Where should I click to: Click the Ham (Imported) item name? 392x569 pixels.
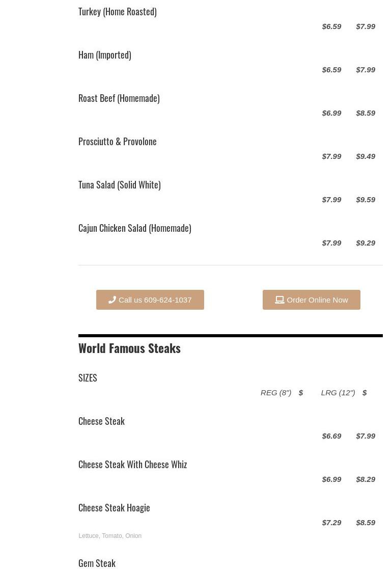click(x=104, y=55)
